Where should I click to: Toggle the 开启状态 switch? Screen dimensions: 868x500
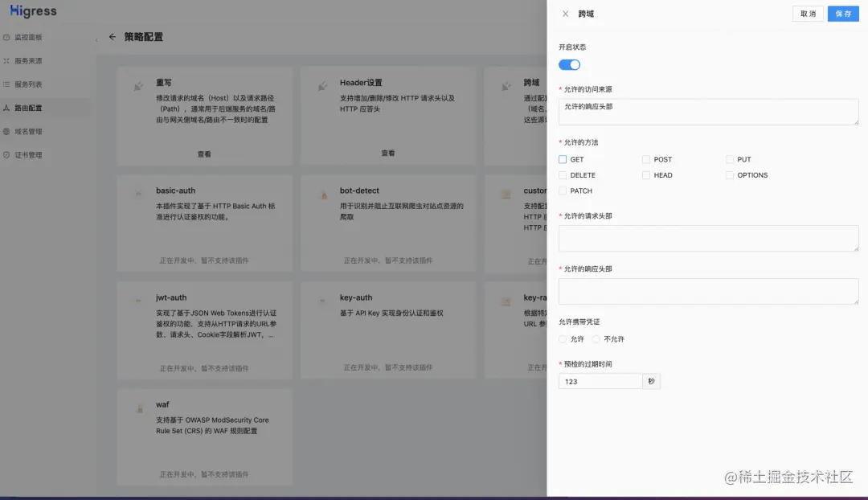point(569,65)
